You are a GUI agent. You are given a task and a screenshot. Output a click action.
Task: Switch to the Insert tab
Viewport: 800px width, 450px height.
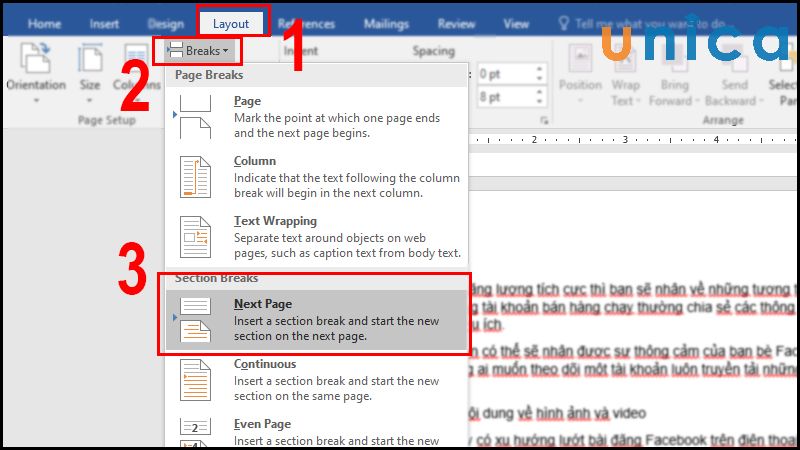(104, 24)
